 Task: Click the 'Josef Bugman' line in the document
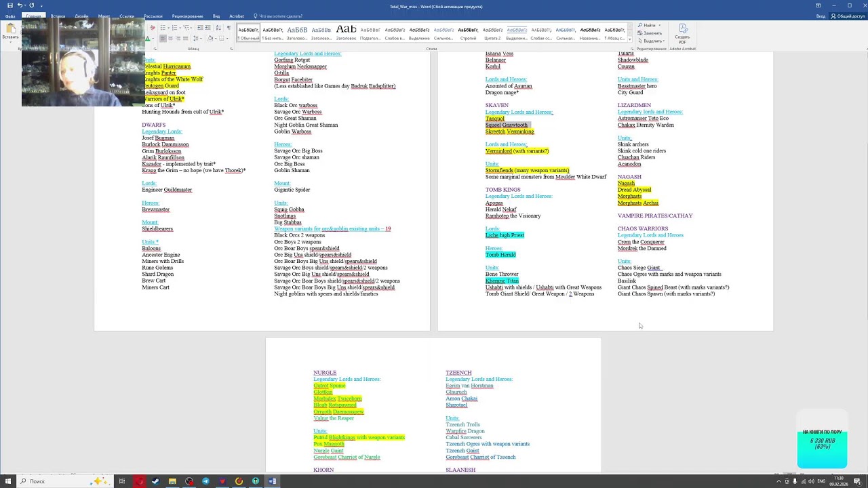(x=158, y=138)
